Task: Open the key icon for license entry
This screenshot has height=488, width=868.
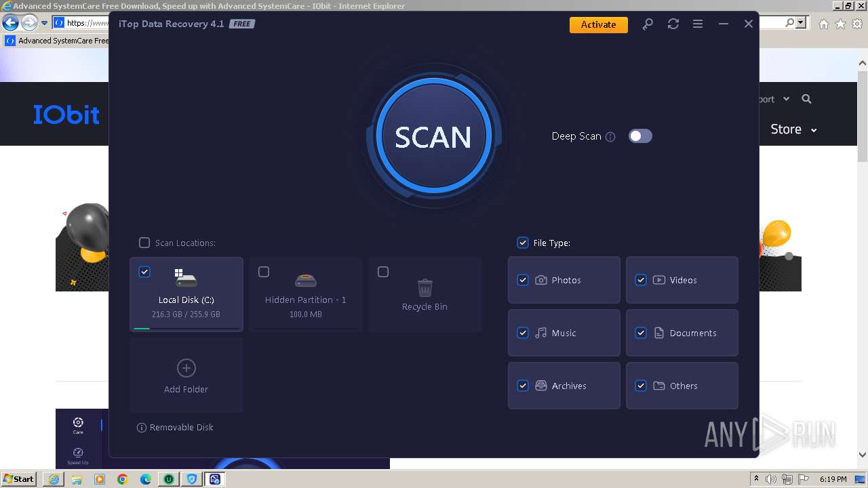Action: click(648, 24)
